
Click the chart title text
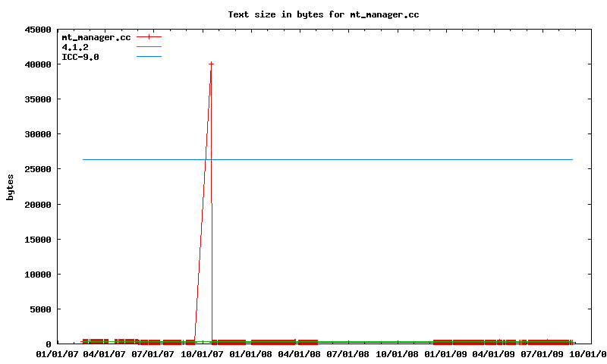point(323,14)
